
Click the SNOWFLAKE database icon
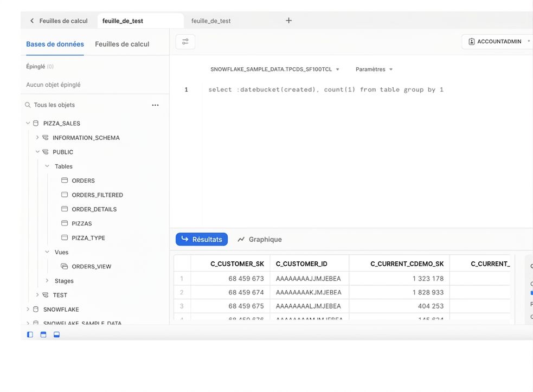36,309
